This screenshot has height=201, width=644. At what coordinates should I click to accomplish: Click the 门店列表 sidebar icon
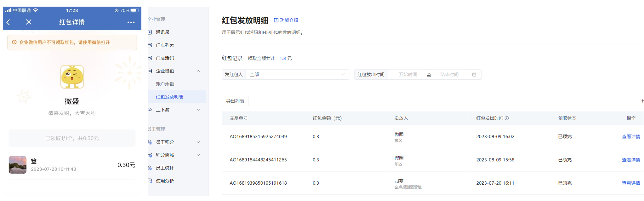[x=150, y=45]
